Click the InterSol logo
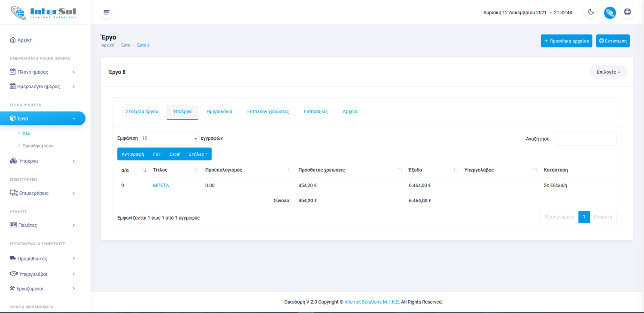644x313 pixels. pyautogui.click(x=43, y=12)
